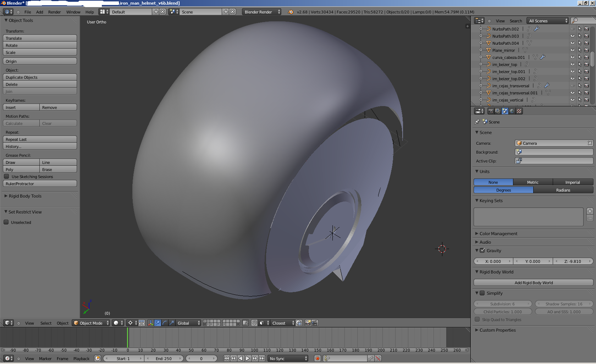The width and height of the screenshot is (596, 364).
Task: Toggle visibility eye of NurbsPath.003
Action: point(572,36)
